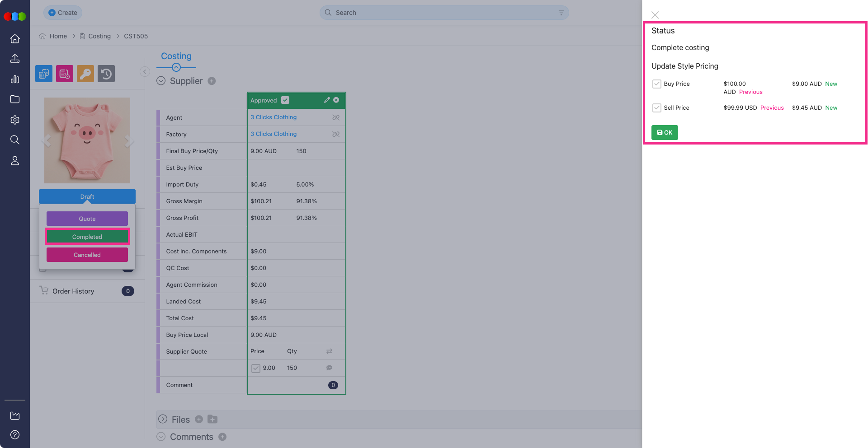Toggle the Sell Price checkbox
Screen dimensions: 868x448
pos(656,108)
